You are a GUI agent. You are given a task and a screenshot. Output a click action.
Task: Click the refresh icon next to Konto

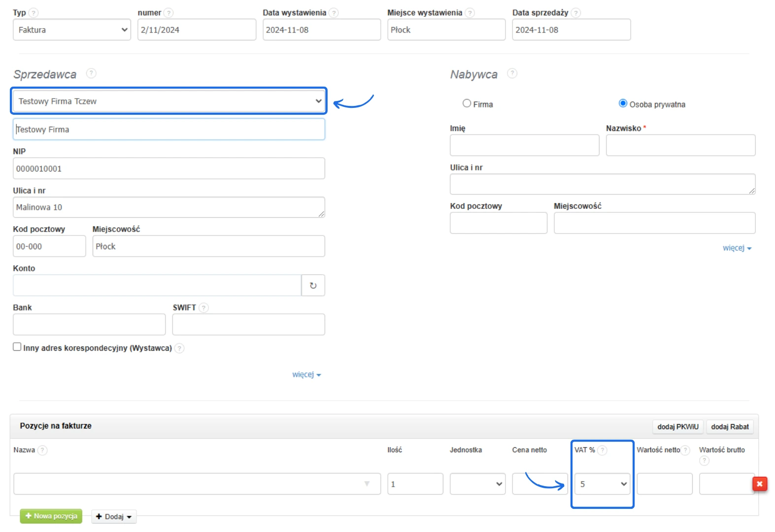coord(313,286)
